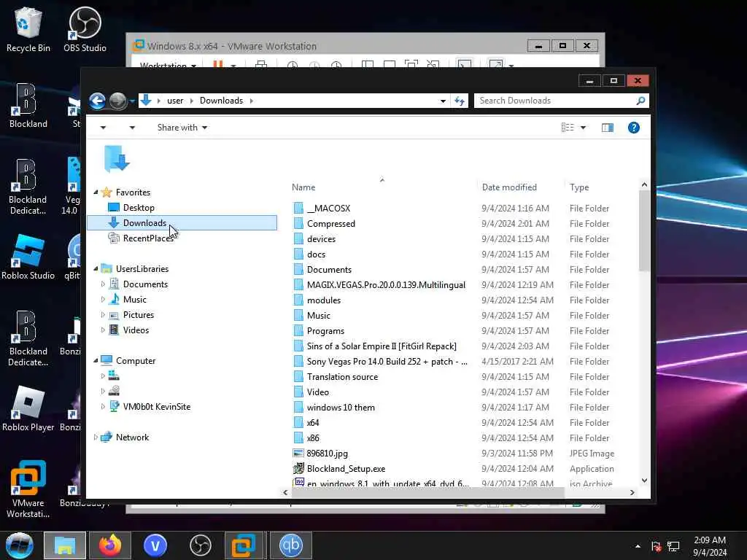Select Sony Vegas Pro 14.0 folder
The height and width of the screenshot is (560, 747).
(x=387, y=361)
